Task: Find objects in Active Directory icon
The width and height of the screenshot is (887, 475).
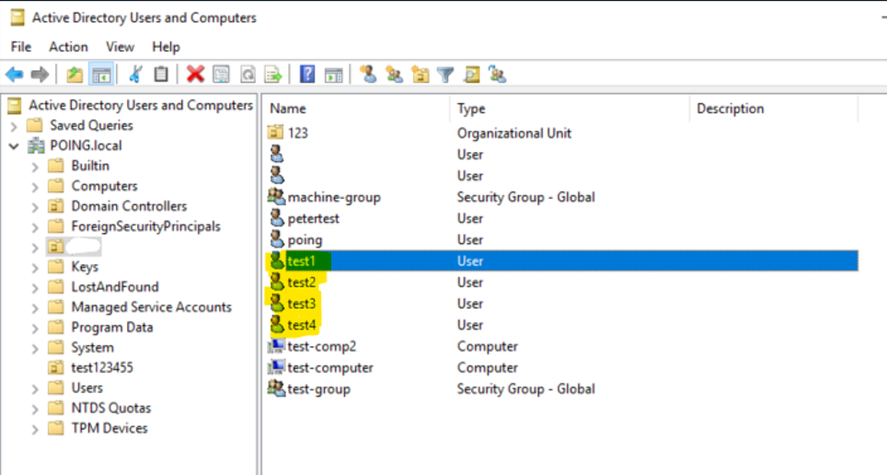Action: [x=472, y=74]
